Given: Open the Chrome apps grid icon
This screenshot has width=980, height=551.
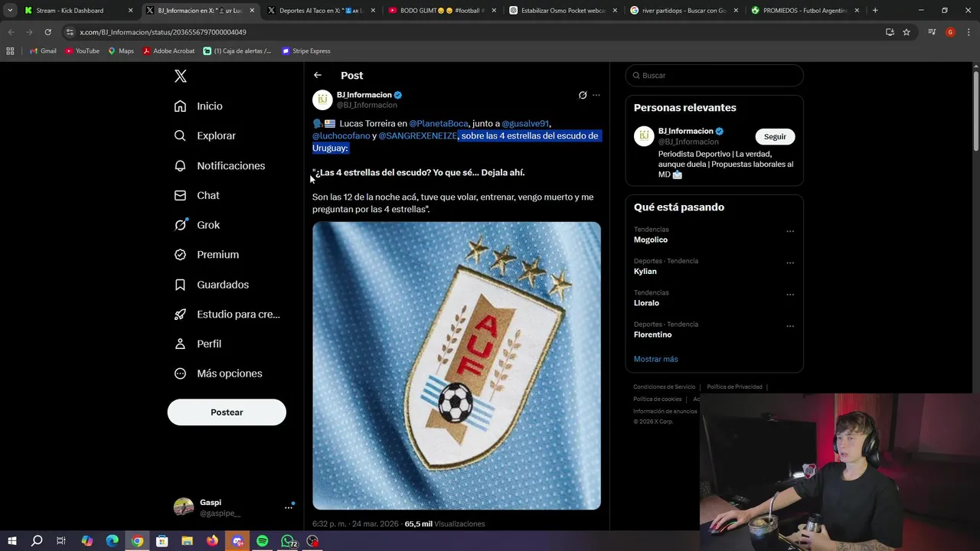Looking at the screenshot, I should point(10,51).
